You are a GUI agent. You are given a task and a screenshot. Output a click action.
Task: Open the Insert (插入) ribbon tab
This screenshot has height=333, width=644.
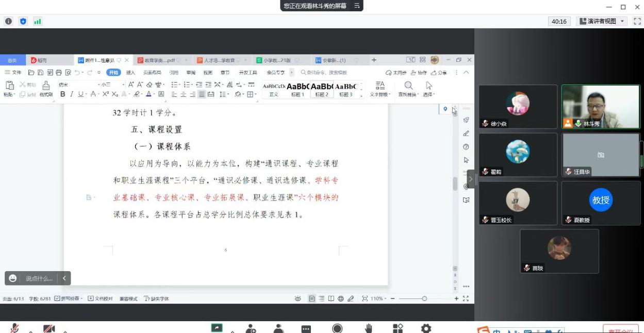pos(130,73)
